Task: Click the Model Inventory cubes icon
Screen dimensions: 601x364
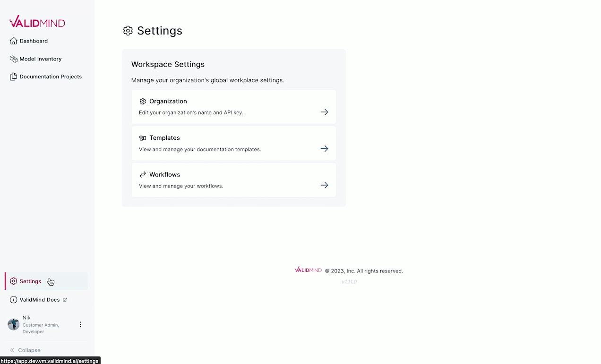Action: 13,59
